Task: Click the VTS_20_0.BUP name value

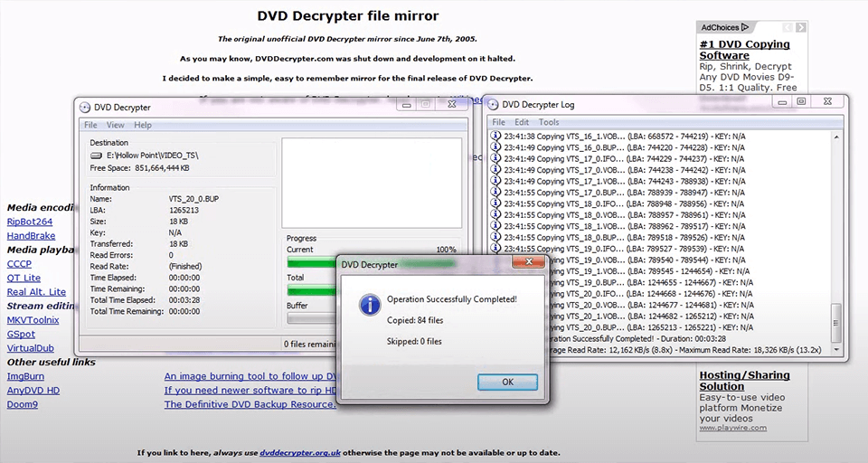Action: click(x=193, y=199)
